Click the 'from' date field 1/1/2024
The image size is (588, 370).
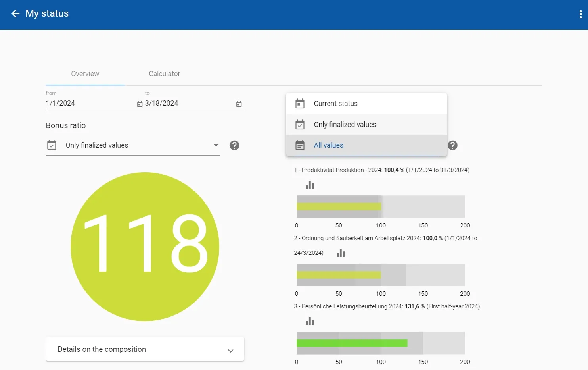click(89, 103)
